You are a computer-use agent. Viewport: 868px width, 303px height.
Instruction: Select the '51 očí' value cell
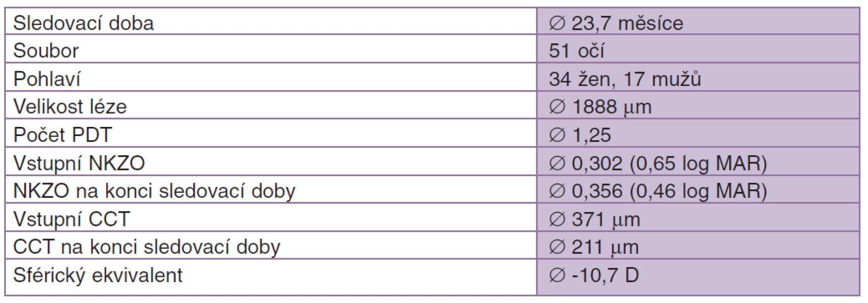pos(698,49)
